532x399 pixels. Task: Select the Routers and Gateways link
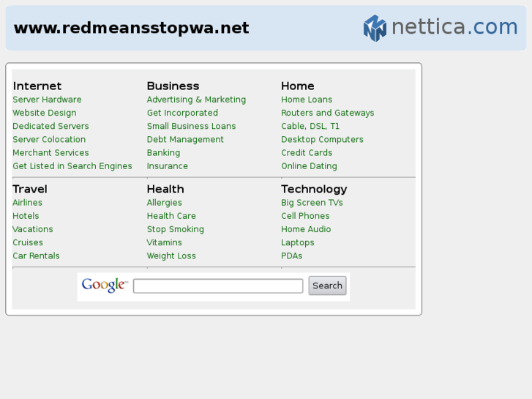(327, 113)
